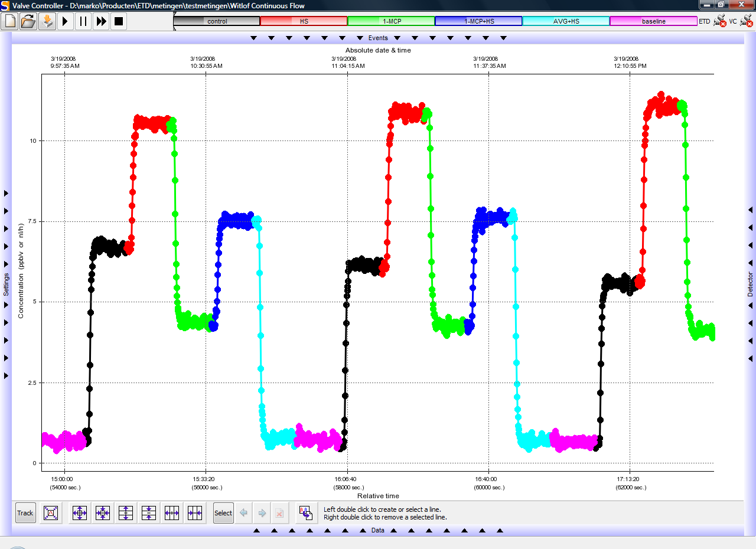
Task: Click the VC connection status icon
Action: click(746, 21)
